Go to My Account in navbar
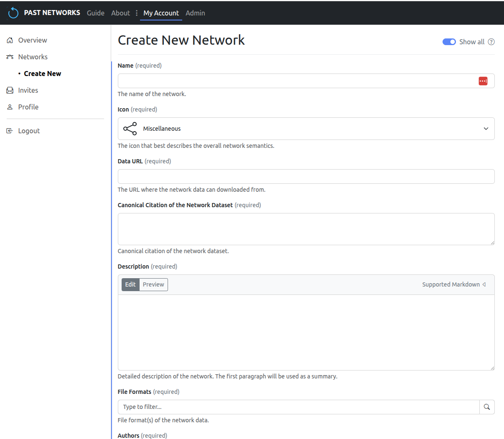This screenshot has width=504, height=439. pyautogui.click(x=161, y=13)
